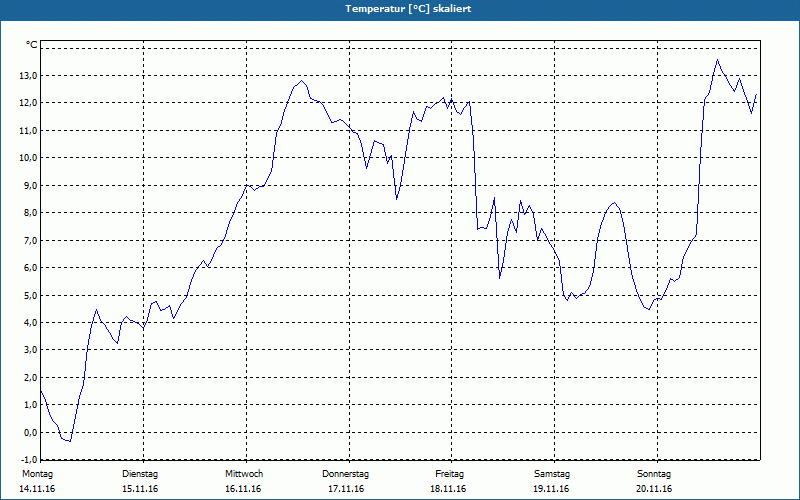Viewport: 800px width, 500px height.
Task: Click the 13,0 y-axis label
Action: coord(28,76)
